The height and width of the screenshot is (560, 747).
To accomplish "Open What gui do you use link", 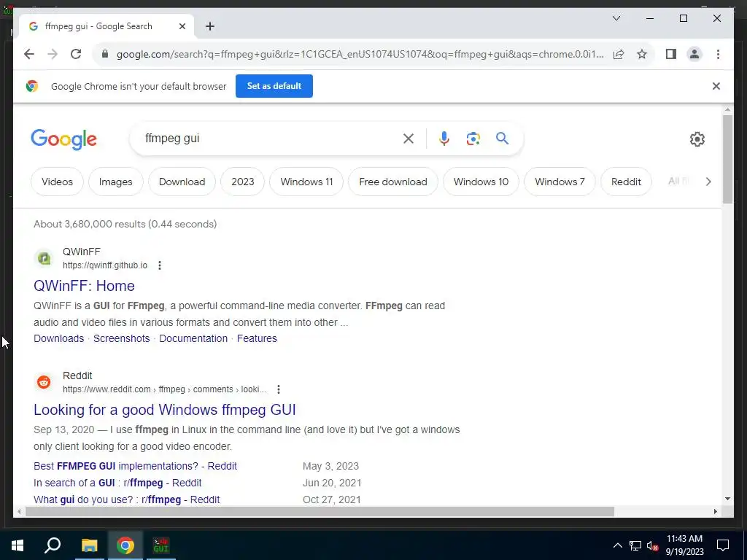I will 127,499.
